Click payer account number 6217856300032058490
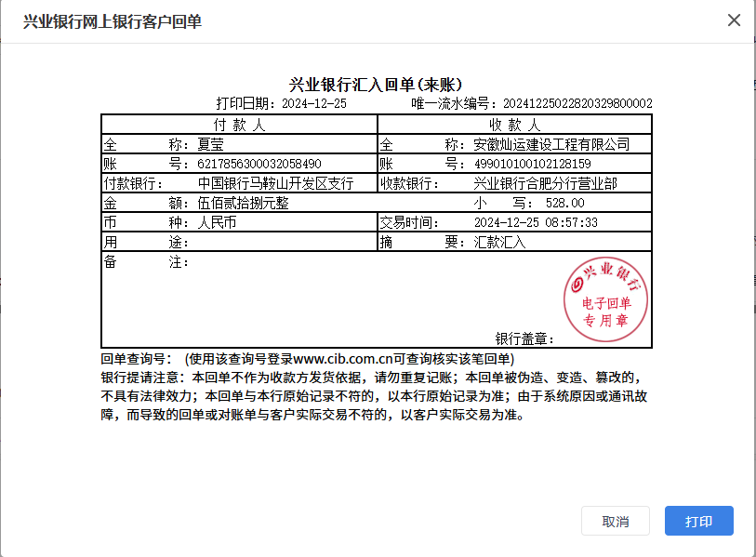This screenshot has height=557, width=756. (x=259, y=164)
